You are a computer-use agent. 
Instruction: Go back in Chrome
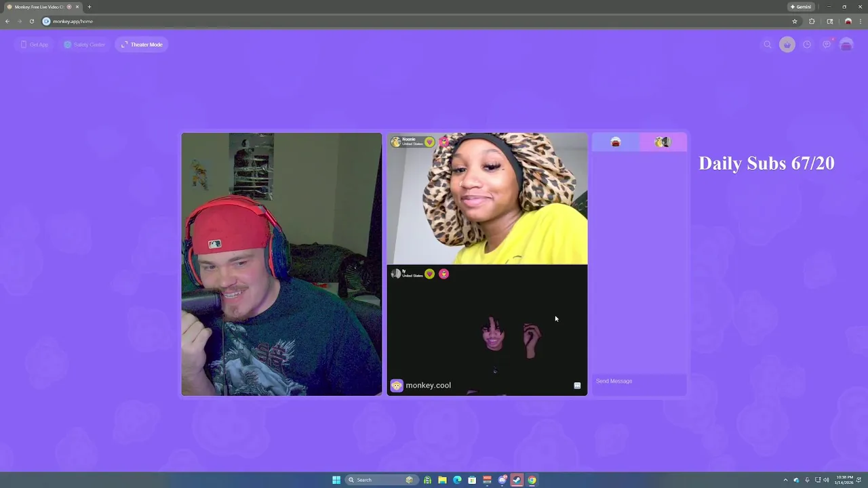[7, 21]
